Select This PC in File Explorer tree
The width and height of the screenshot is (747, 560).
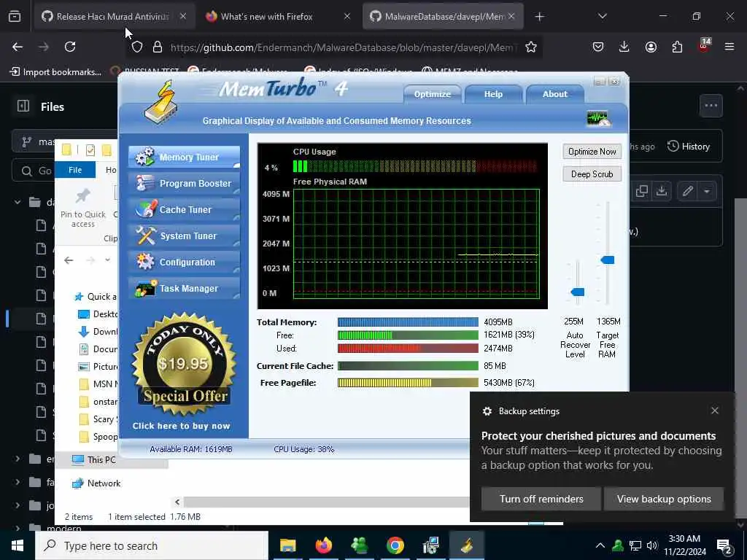click(101, 459)
